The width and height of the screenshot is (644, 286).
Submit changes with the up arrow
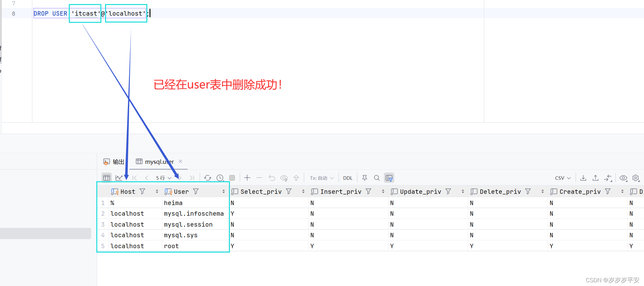[296, 178]
